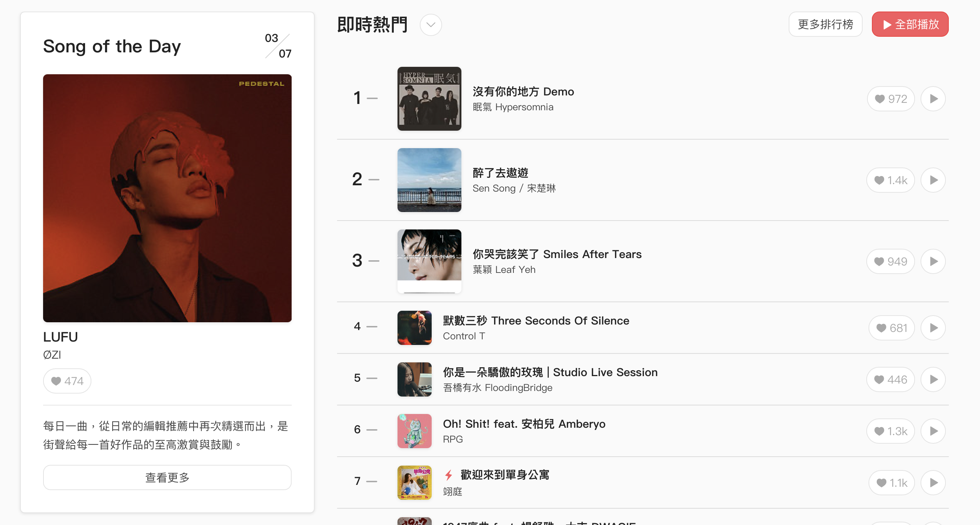980x525 pixels.
Task: Open song title 默數三秒 Three Seconds Of Silence
Action: tap(536, 320)
